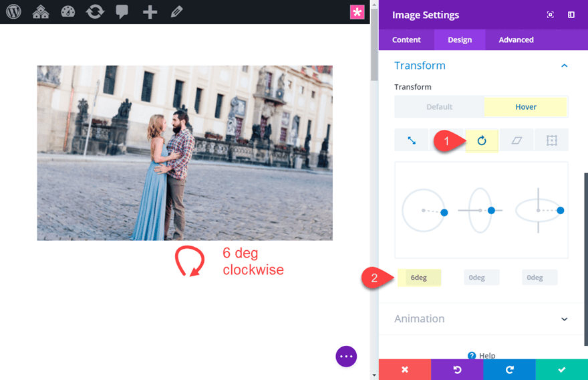Expand the Animation section
Image resolution: width=588 pixels, height=380 pixels.
coord(564,319)
